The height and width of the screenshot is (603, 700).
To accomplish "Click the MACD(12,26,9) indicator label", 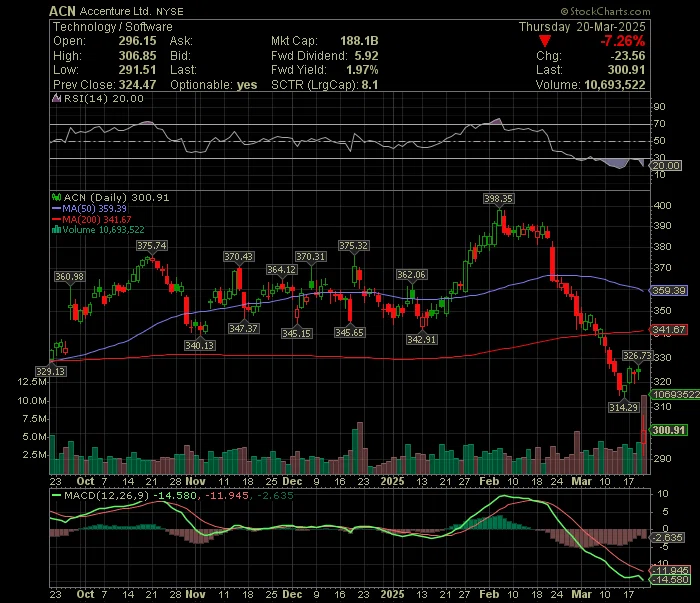I will click(x=106, y=495).
